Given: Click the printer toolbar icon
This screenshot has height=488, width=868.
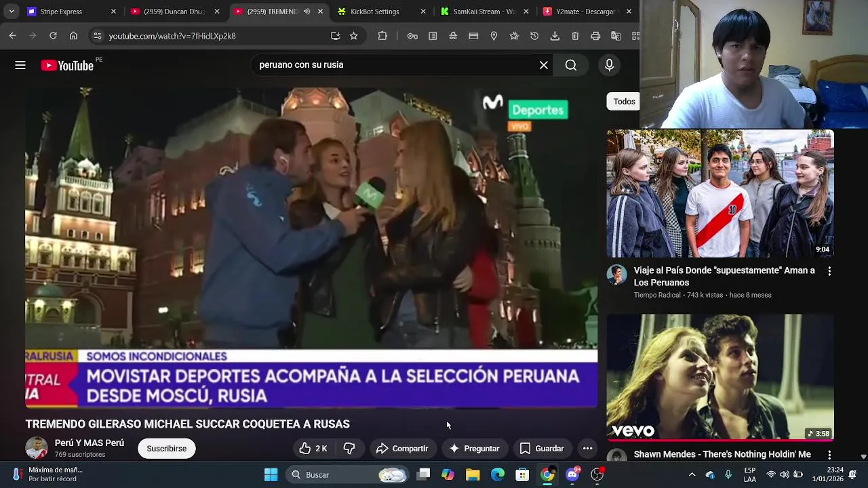Looking at the screenshot, I should point(595,36).
